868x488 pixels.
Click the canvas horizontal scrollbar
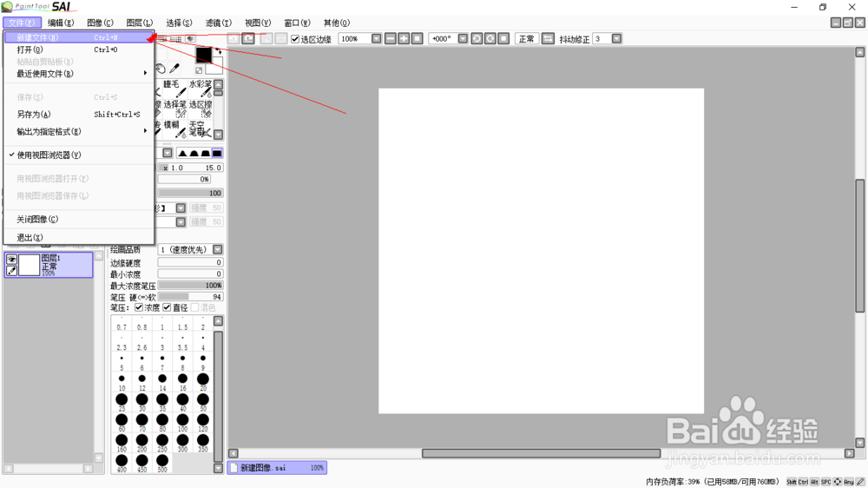[x=541, y=453]
